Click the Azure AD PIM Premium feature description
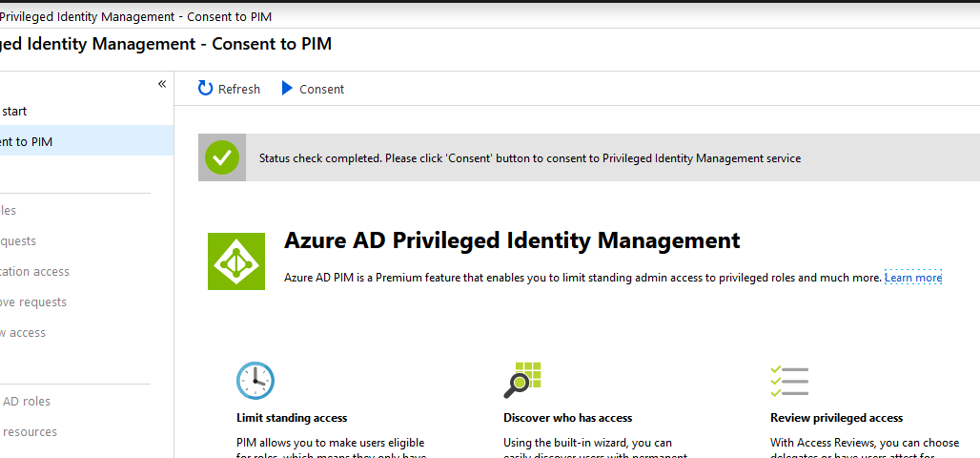The width and height of the screenshot is (980, 458). coord(583,277)
